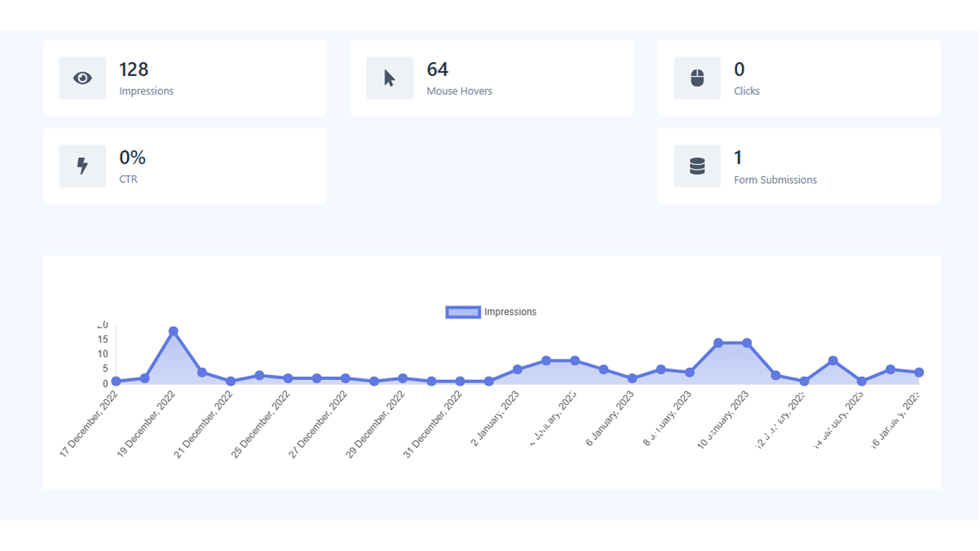Click the 0% CTR value
Image resolution: width=980 pixels, height=551 pixels.
[x=132, y=158]
